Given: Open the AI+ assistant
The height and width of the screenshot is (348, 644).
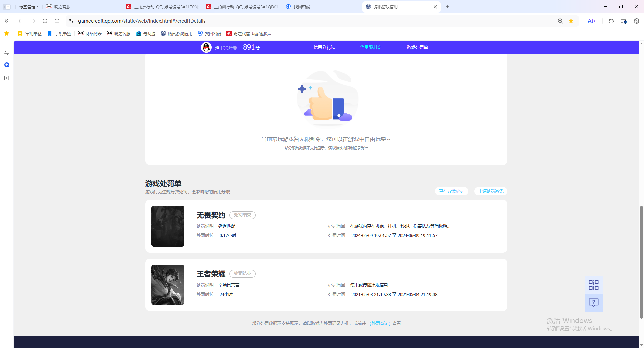Looking at the screenshot, I should [592, 21].
